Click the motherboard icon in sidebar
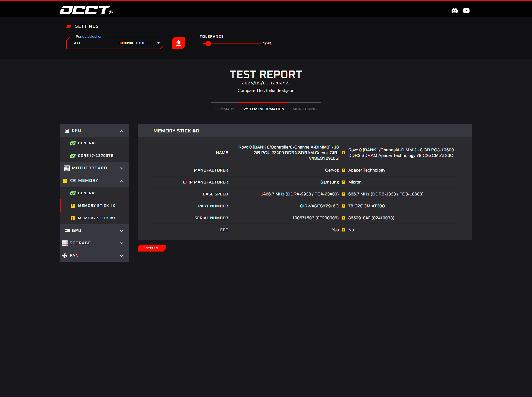532x397 pixels. click(67, 168)
